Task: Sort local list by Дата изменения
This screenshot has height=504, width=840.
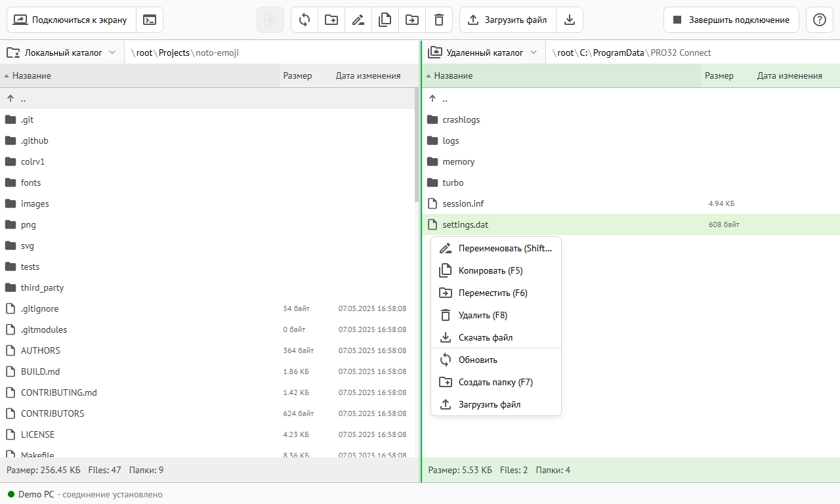Action: (374, 75)
